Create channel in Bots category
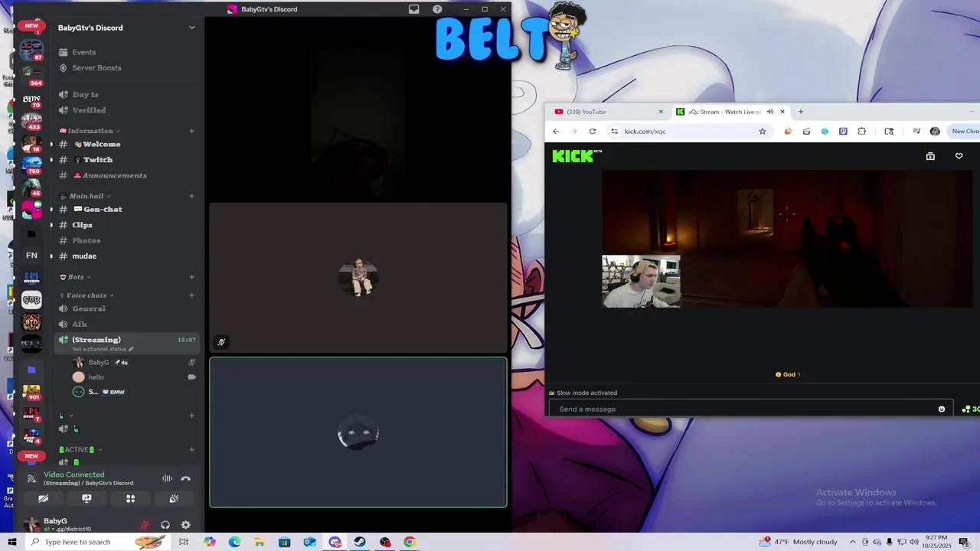Viewport: 980px width, 551px height. coord(191,277)
